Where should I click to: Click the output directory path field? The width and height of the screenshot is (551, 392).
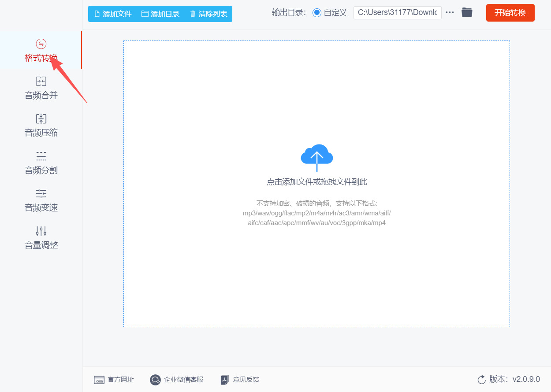[x=398, y=13]
